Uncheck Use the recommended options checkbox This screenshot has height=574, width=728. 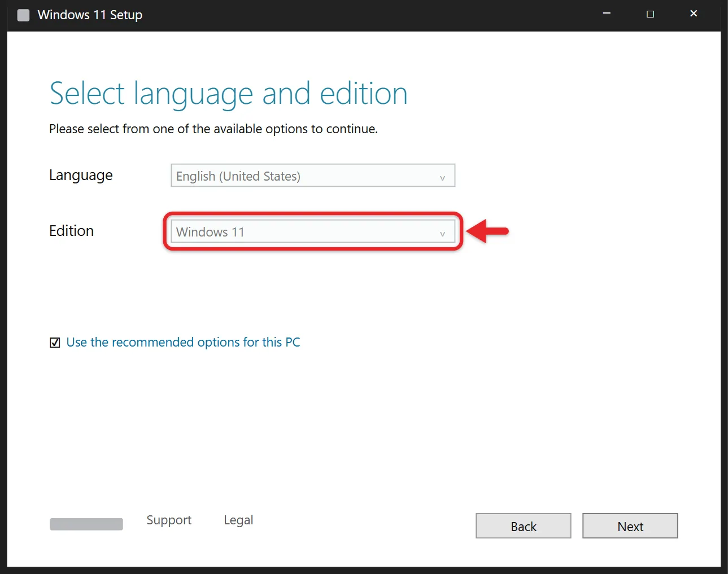[x=55, y=343]
